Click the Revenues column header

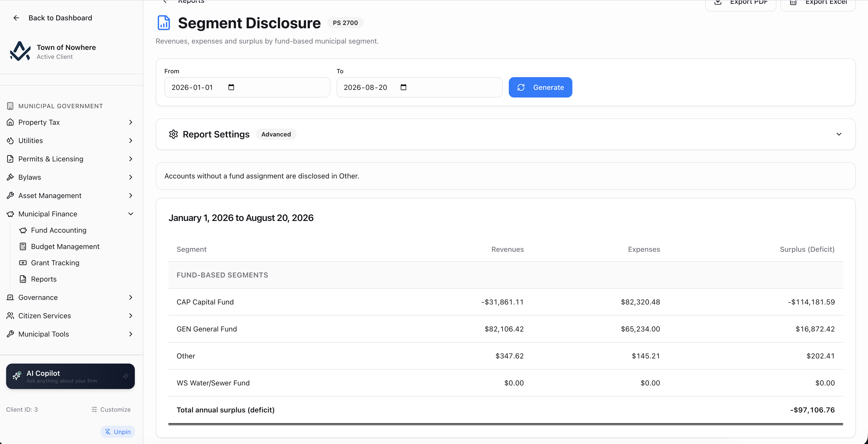click(x=508, y=249)
